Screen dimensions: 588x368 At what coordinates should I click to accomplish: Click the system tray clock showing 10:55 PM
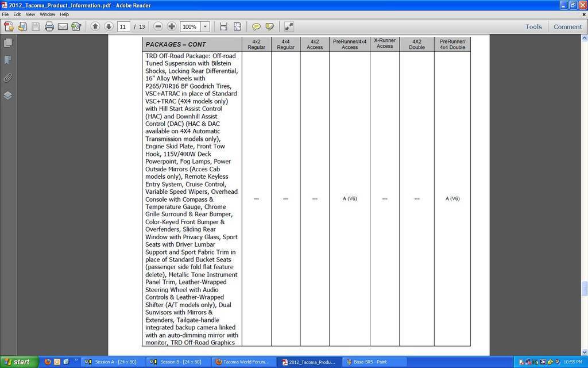coord(572,362)
